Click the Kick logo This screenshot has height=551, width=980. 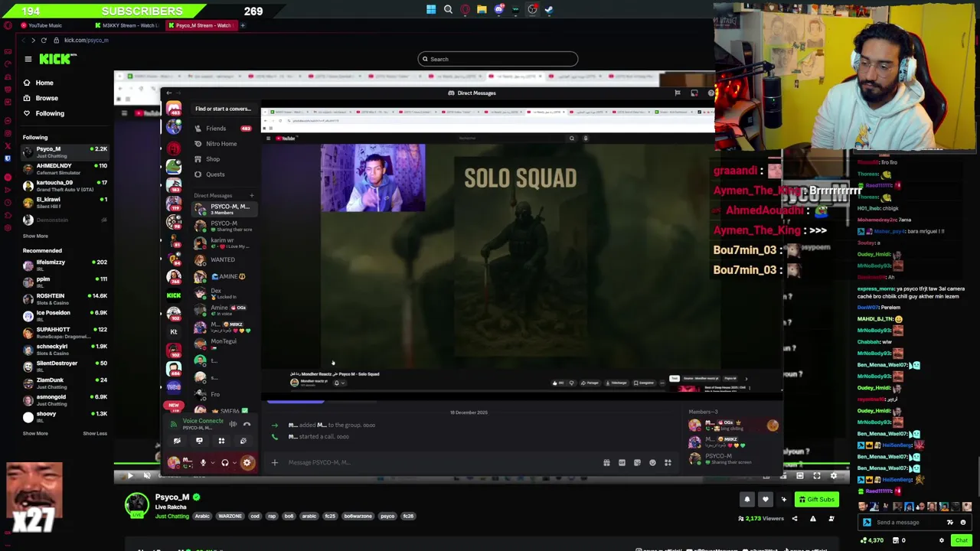click(x=58, y=59)
